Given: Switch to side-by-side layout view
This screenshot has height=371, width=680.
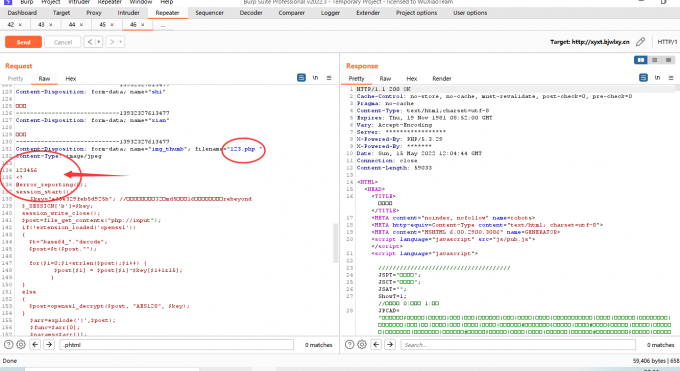Looking at the screenshot, I should tap(641, 60).
